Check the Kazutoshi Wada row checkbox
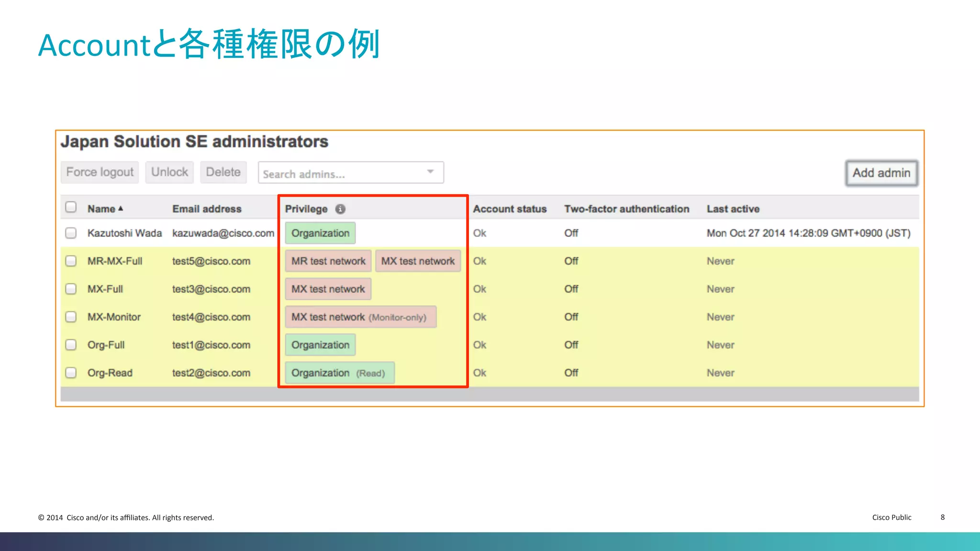Screen dimensions: 980x551 point(71,233)
